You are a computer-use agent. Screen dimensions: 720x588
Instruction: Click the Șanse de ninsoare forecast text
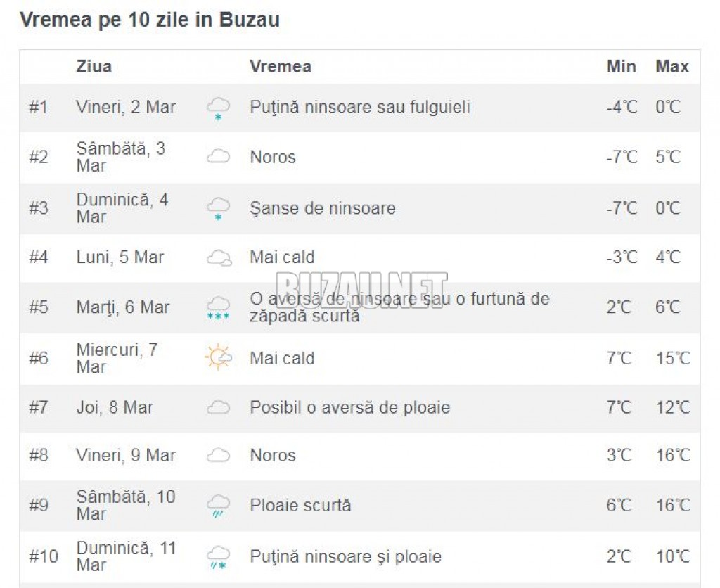coord(323,208)
